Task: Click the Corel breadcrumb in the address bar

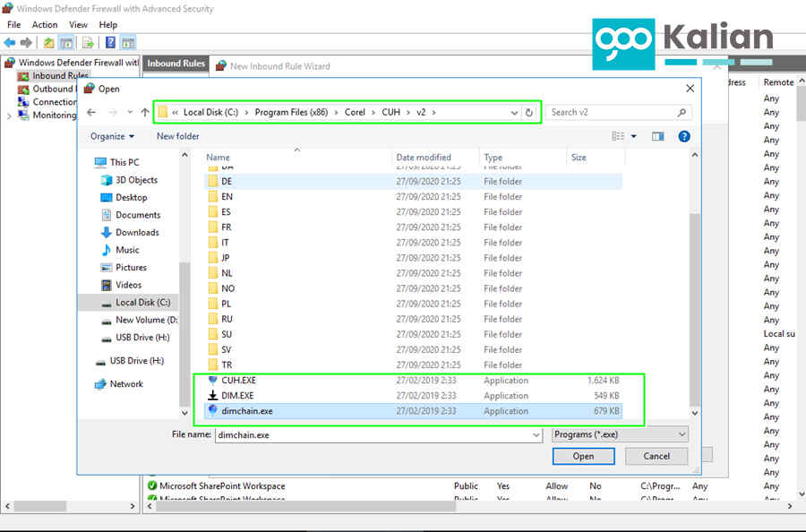Action: click(355, 112)
